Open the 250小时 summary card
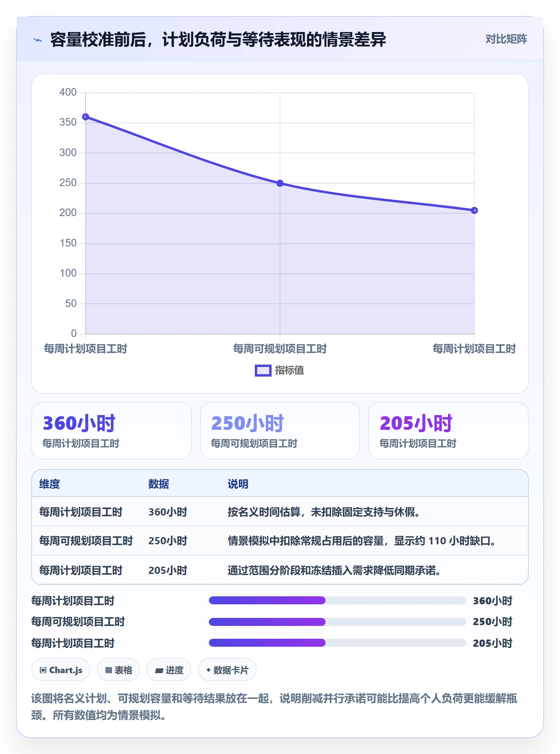Viewport: 560px width, 754px height. pyautogui.click(x=280, y=431)
